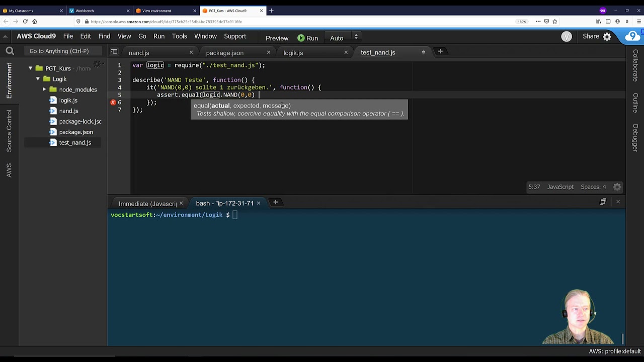Close the bash terminal tab
Image resolution: width=644 pixels, height=362 pixels.
258,203
